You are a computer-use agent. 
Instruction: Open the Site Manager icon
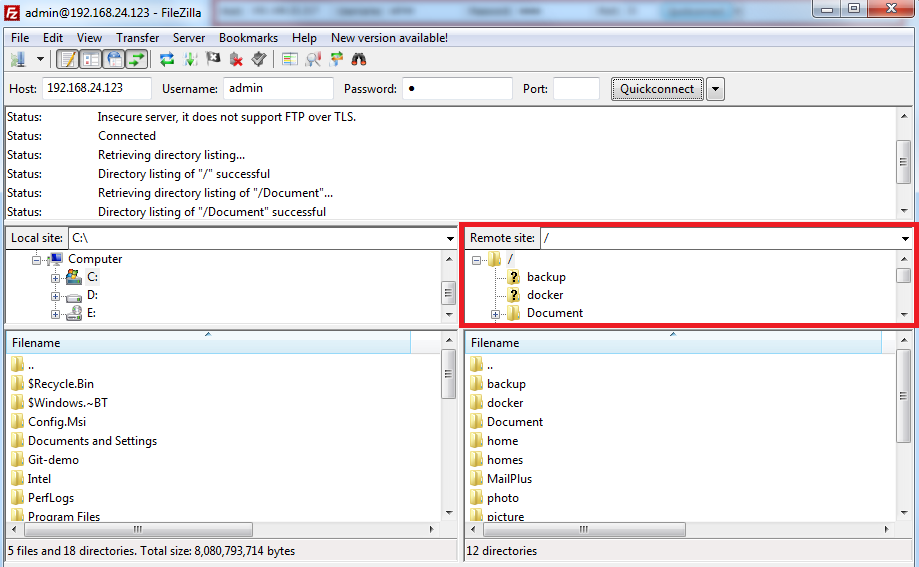(19, 59)
